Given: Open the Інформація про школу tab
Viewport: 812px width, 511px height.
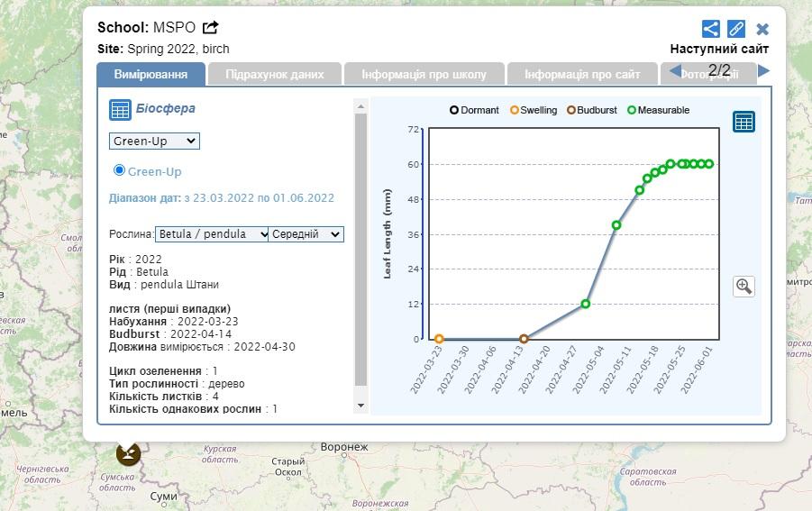Looking at the screenshot, I should pos(424,75).
